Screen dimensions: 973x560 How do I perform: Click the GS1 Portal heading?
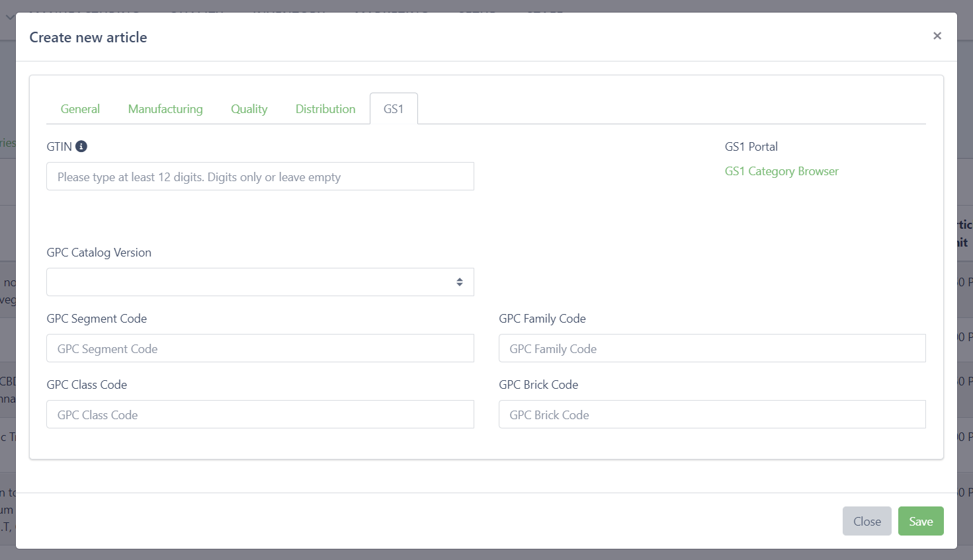pos(751,147)
